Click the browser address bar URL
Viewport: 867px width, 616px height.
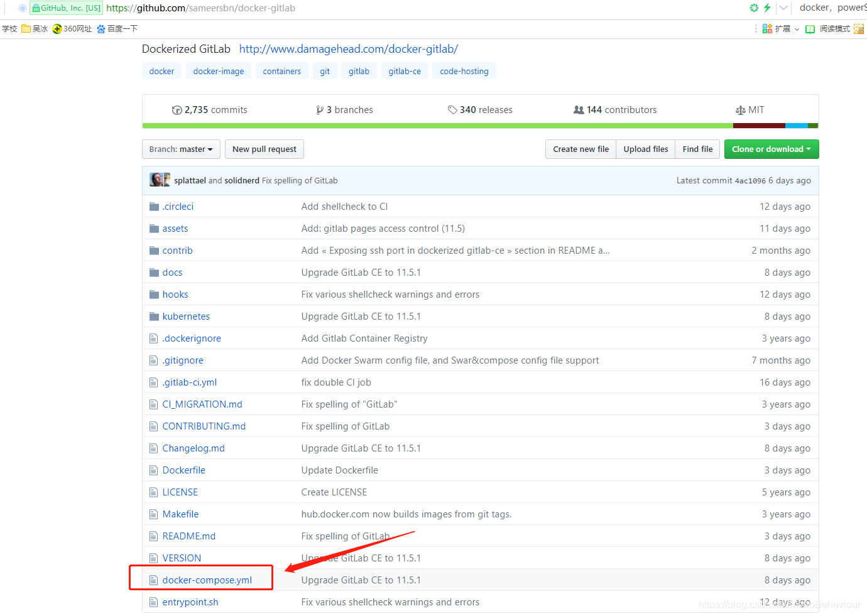point(201,8)
